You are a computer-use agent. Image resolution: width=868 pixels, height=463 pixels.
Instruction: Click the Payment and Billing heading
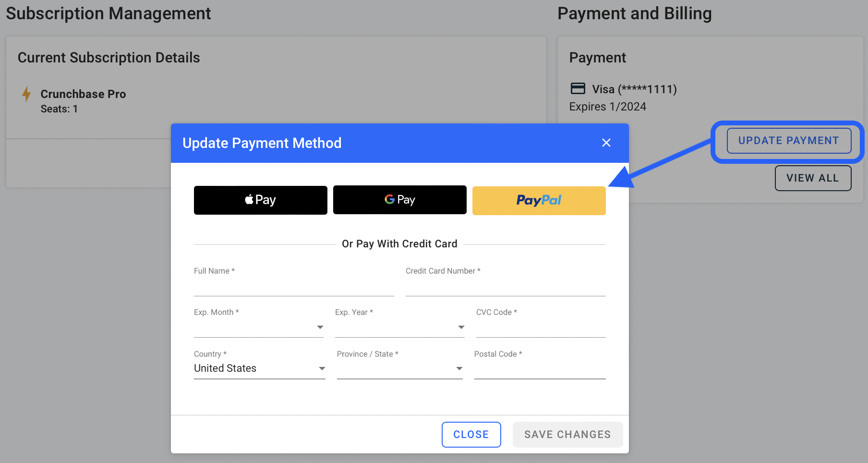tap(635, 13)
